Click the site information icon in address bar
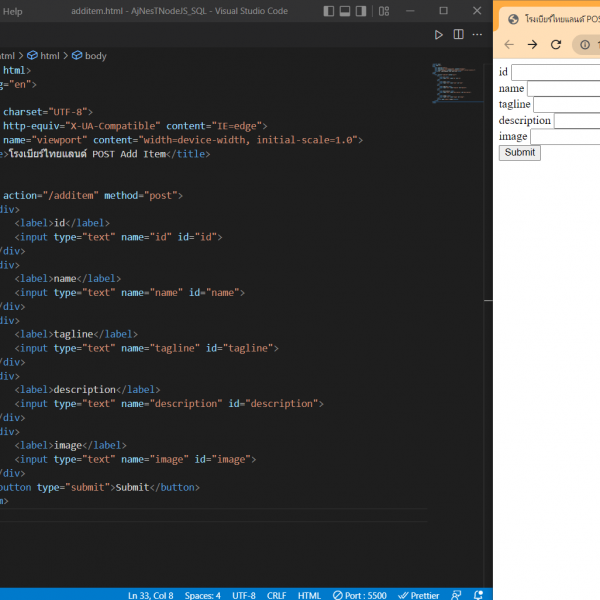 pyautogui.click(x=585, y=45)
